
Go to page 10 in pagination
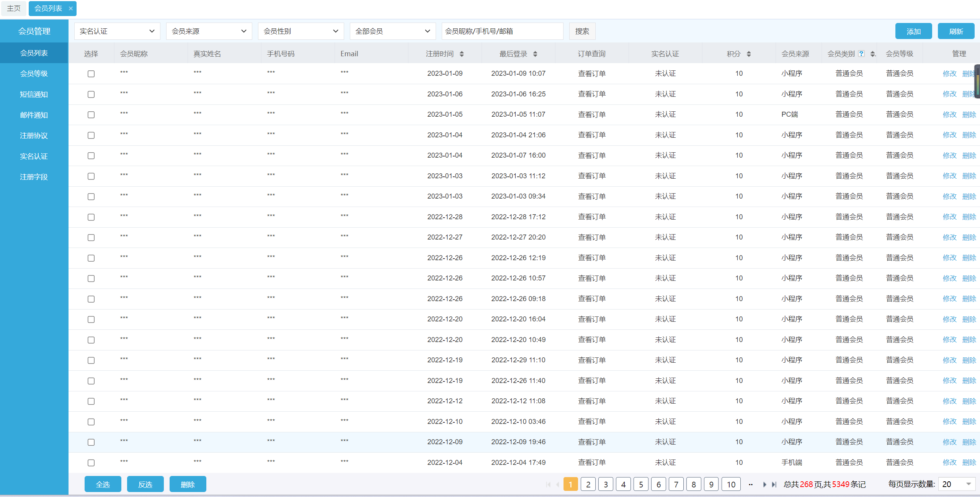(x=731, y=484)
